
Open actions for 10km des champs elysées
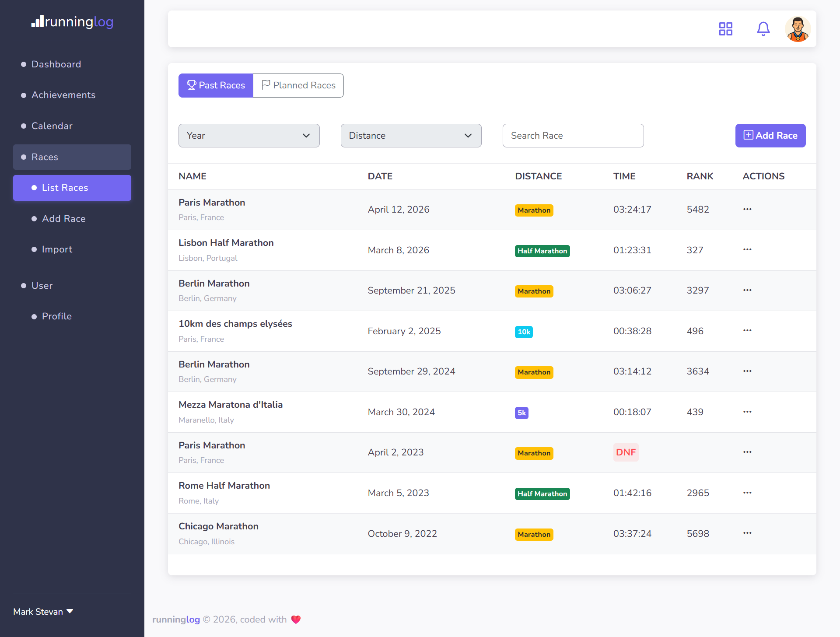(747, 330)
